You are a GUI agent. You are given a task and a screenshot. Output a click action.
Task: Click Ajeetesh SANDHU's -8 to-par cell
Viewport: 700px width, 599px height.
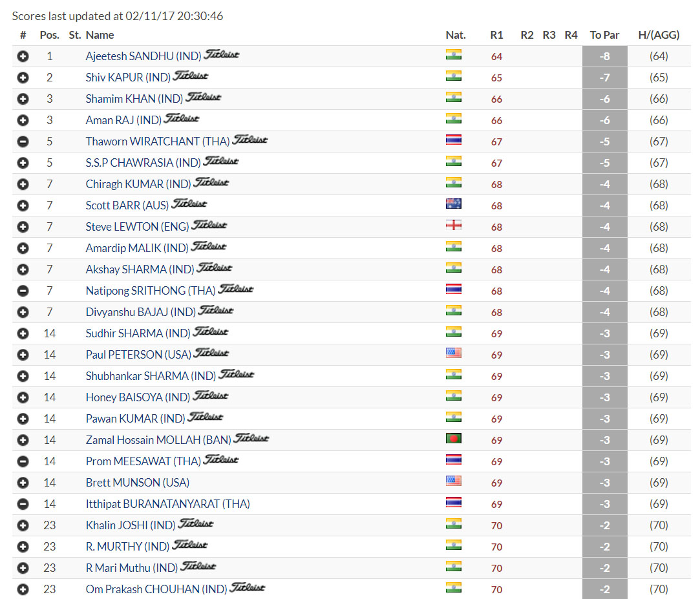(605, 56)
